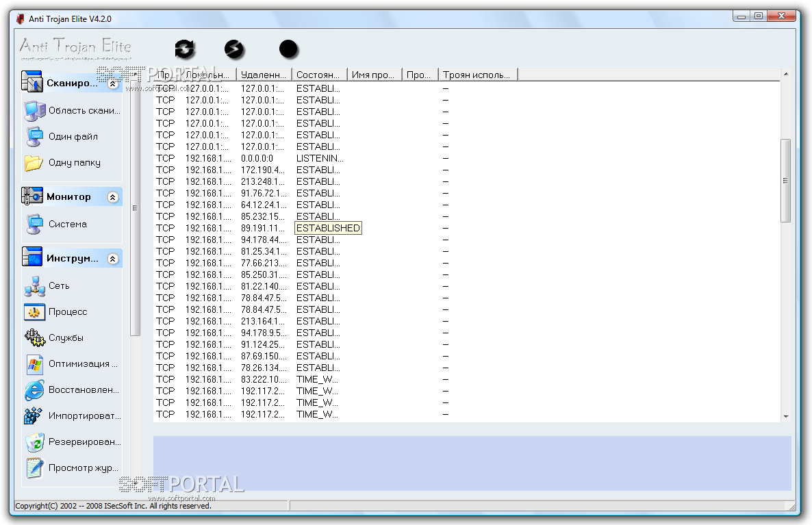The image size is (812, 525).
Task: Click the Резервирован... recycle bin icon
Action: point(34,441)
